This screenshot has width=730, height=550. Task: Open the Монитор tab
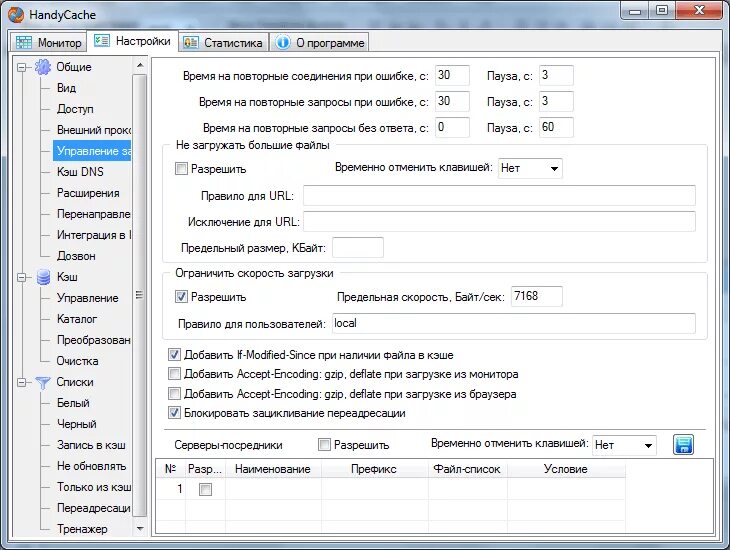pos(48,42)
